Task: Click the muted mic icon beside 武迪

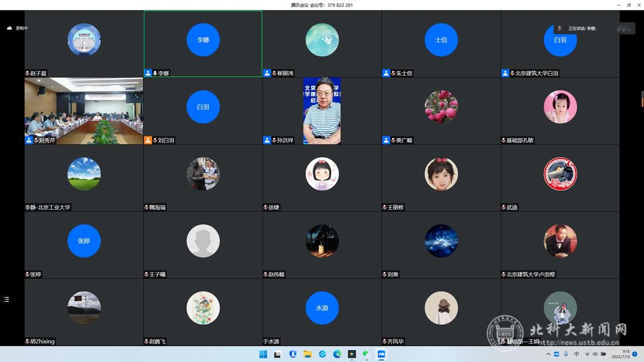Action: (504, 207)
